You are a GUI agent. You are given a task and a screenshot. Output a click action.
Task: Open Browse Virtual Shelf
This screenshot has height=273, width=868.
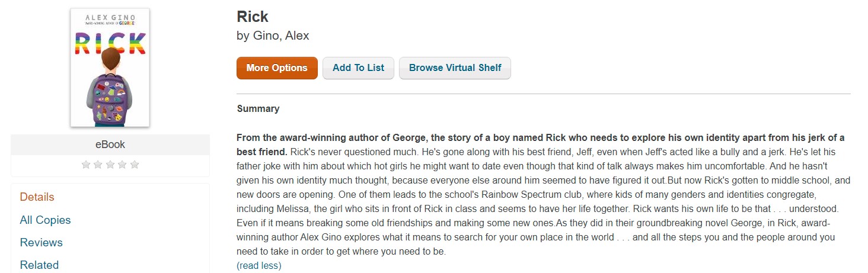[x=455, y=68]
